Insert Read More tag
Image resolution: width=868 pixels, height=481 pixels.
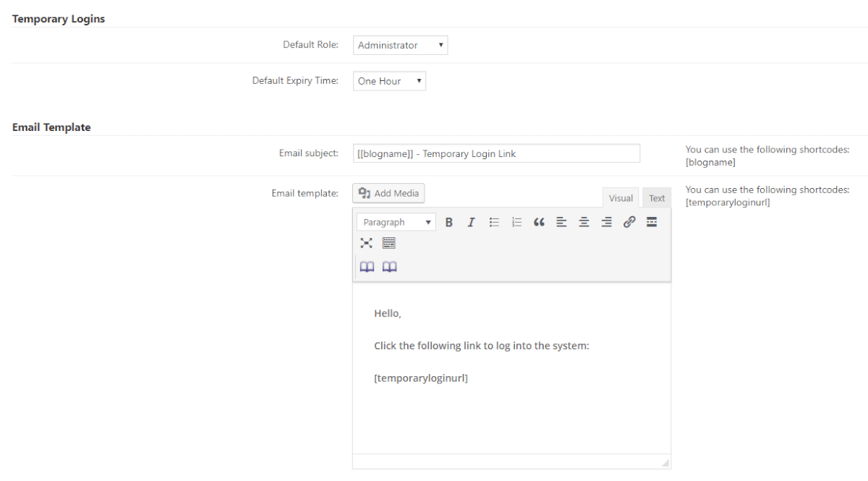click(652, 222)
